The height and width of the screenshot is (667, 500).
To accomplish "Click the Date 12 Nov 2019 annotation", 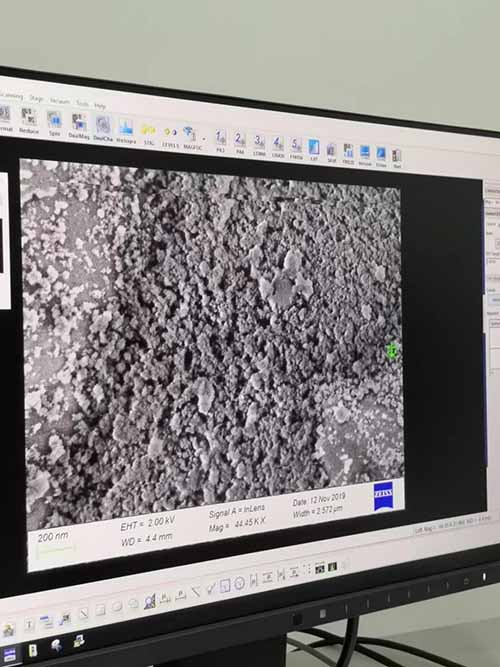I will [319, 499].
